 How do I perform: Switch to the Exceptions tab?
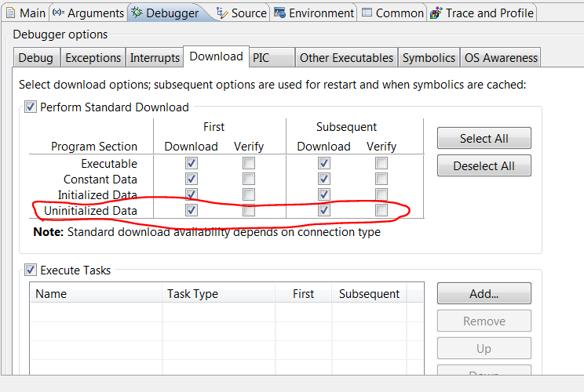[93, 57]
